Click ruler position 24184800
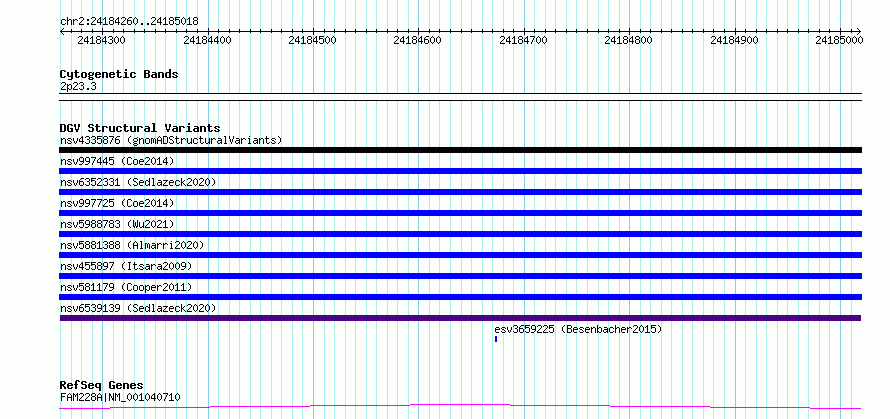890x419 pixels. [x=628, y=40]
